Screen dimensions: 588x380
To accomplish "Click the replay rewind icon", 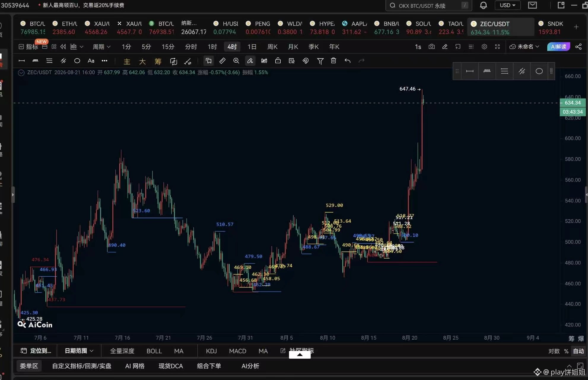I will coord(63,47).
